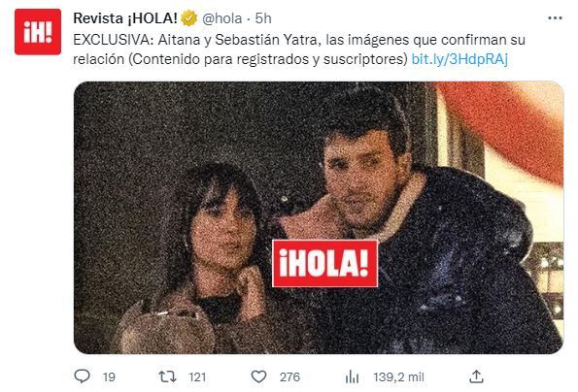The height and width of the screenshot is (392, 578).
Task: Click the gold verified badge
Action: click(189, 18)
